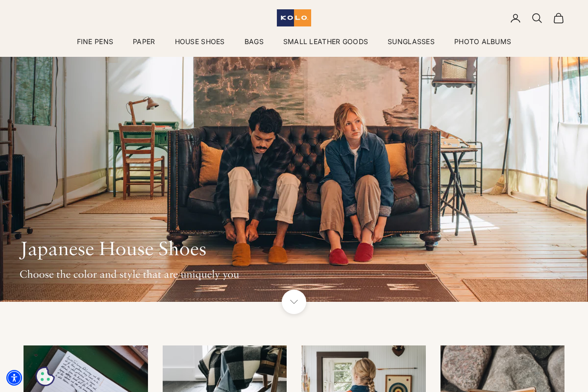Open the Small Leather Goods menu
This screenshot has height=392, width=588.
325,42
